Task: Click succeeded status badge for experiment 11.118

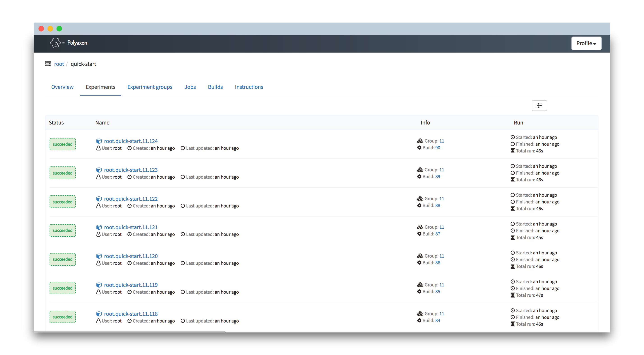Action: pyautogui.click(x=62, y=317)
